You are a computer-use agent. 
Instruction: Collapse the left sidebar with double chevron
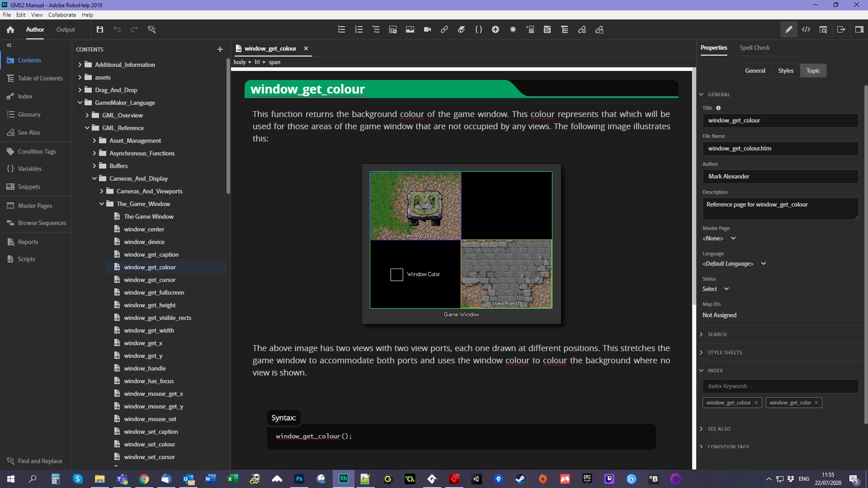pos(9,45)
